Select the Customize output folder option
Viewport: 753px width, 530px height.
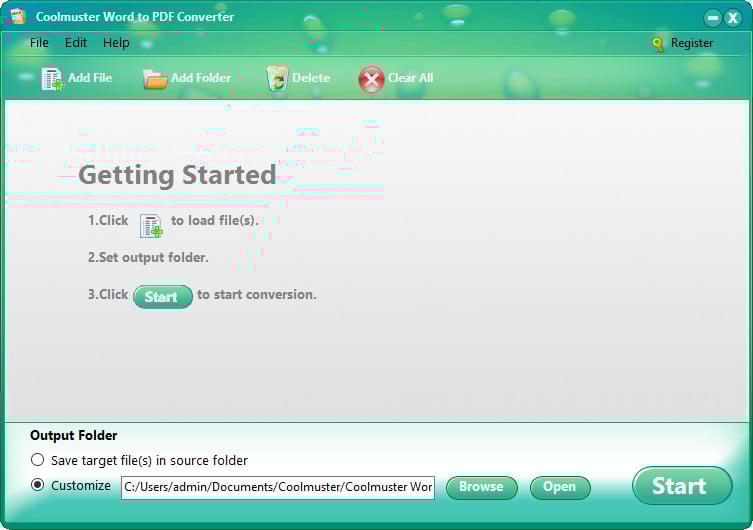click(x=37, y=485)
